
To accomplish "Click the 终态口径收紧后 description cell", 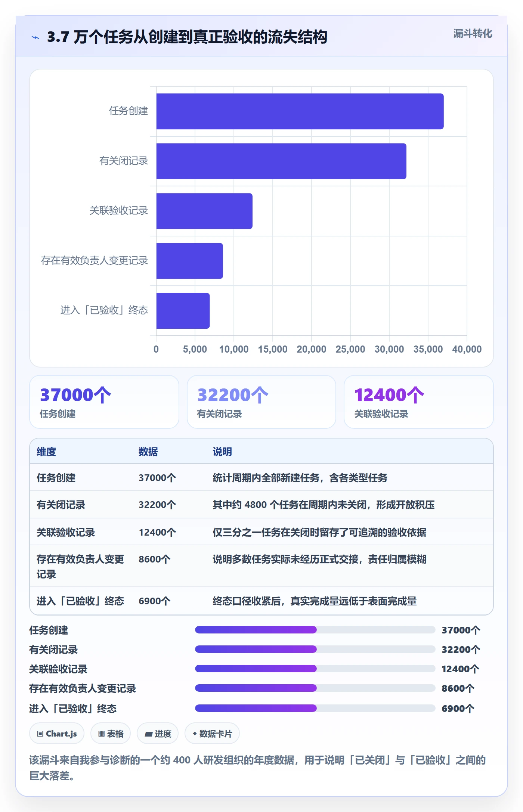I will 315,601.
